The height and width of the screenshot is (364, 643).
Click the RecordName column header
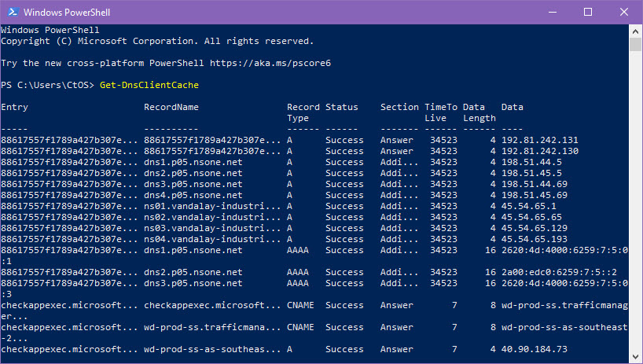(171, 107)
